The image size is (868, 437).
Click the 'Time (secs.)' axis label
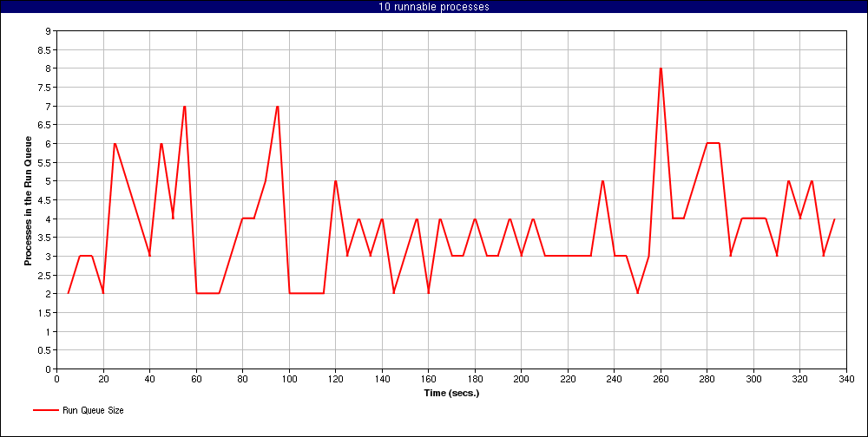(x=451, y=394)
